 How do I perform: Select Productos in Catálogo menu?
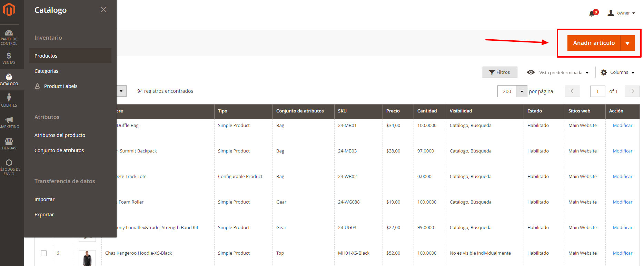(70, 56)
